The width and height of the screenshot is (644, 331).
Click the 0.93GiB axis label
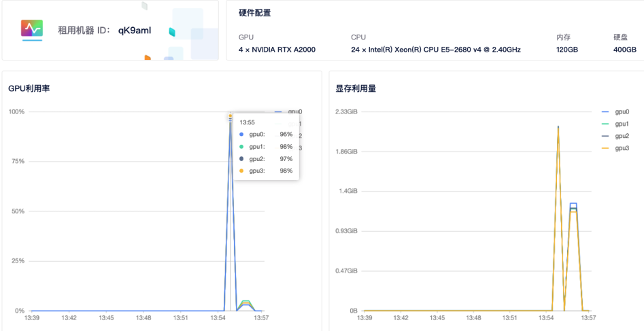(x=348, y=231)
